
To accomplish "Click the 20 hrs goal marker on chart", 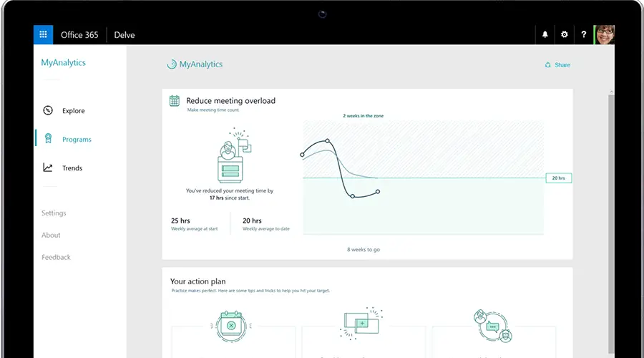I will pyautogui.click(x=558, y=178).
